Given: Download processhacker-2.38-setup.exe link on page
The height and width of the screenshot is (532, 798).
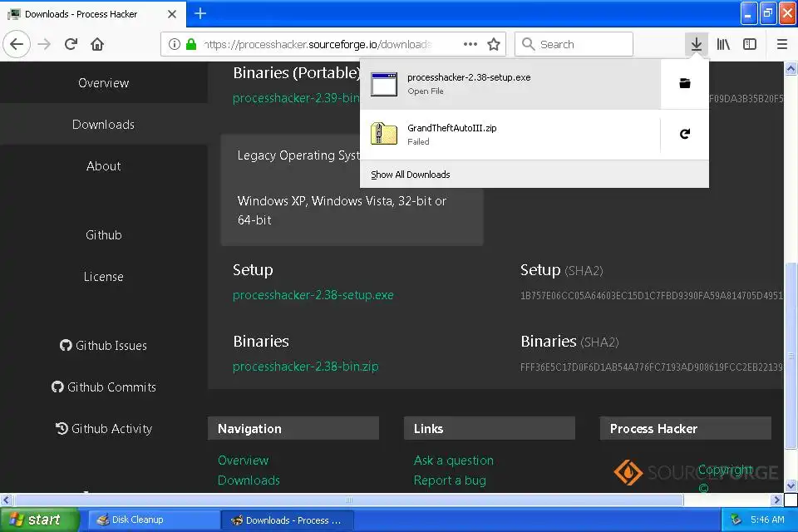Looking at the screenshot, I should [313, 295].
